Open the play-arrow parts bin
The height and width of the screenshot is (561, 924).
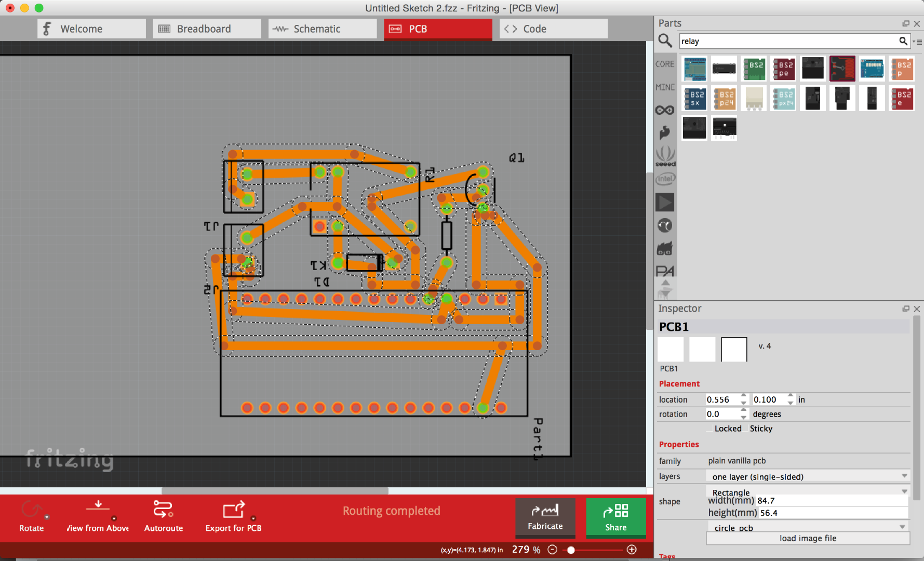[665, 202]
